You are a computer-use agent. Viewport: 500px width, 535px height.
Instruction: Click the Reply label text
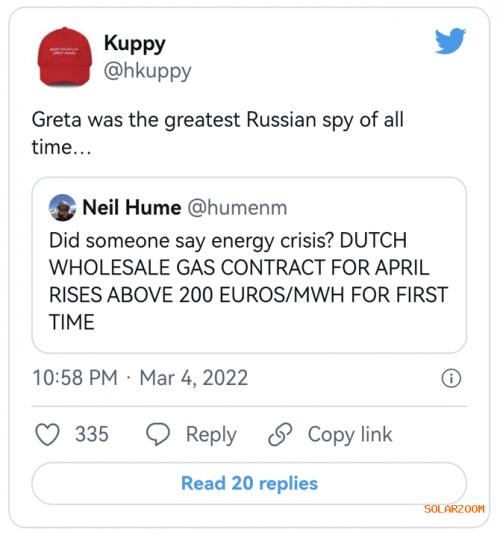[211, 435]
